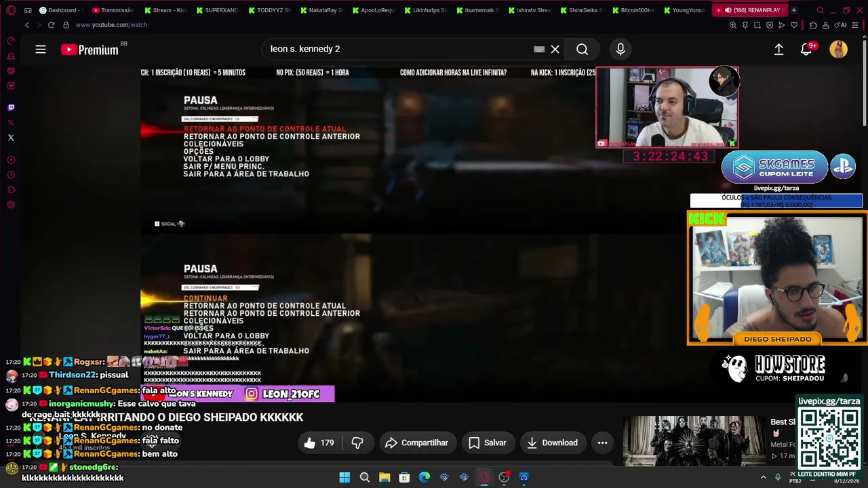The height and width of the screenshot is (488, 868).
Task: Go back in browser history
Action: coord(27,25)
